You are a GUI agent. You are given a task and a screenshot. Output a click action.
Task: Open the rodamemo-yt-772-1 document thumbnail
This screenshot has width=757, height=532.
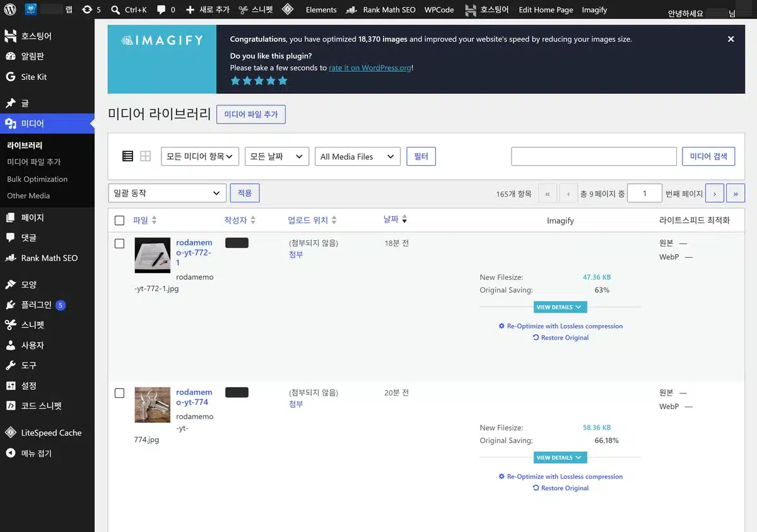pyautogui.click(x=153, y=255)
